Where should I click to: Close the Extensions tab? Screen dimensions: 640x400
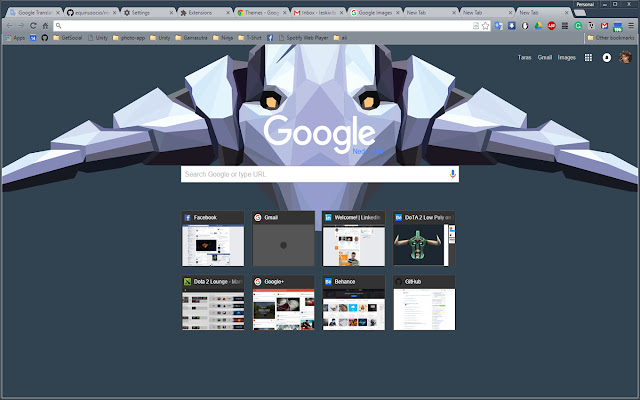(x=228, y=13)
